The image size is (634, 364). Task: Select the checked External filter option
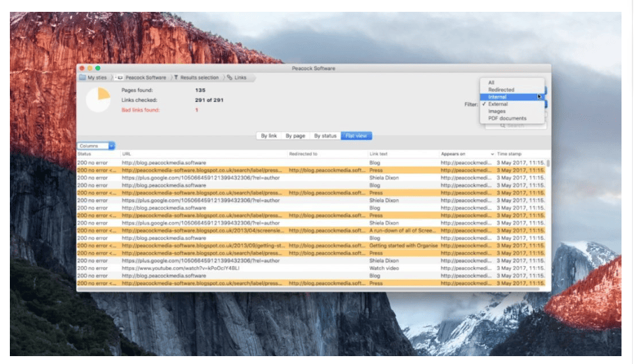(x=512, y=104)
